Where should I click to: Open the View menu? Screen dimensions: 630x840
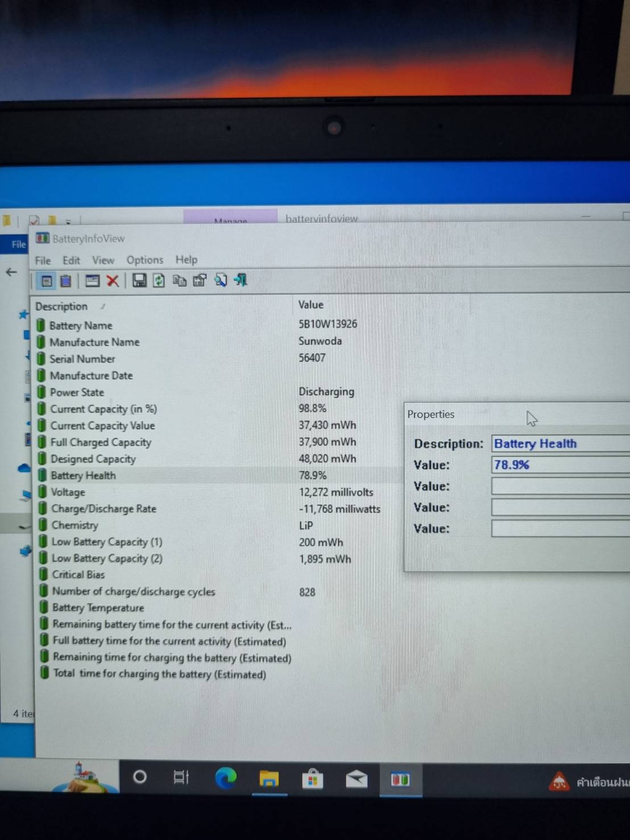pyautogui.click(x=103, y=260)
